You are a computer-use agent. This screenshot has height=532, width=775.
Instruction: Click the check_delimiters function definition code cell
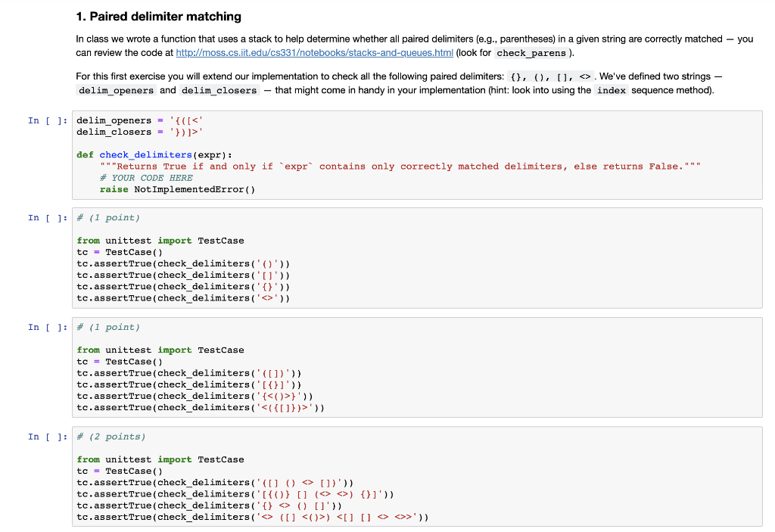pyautogui.click(x=417, y=154)
